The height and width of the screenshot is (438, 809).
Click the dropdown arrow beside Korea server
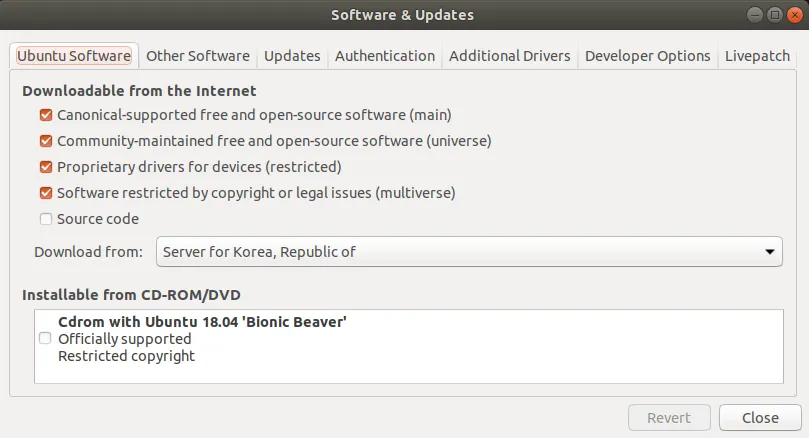pyautogui.click(x=769, y=252)
